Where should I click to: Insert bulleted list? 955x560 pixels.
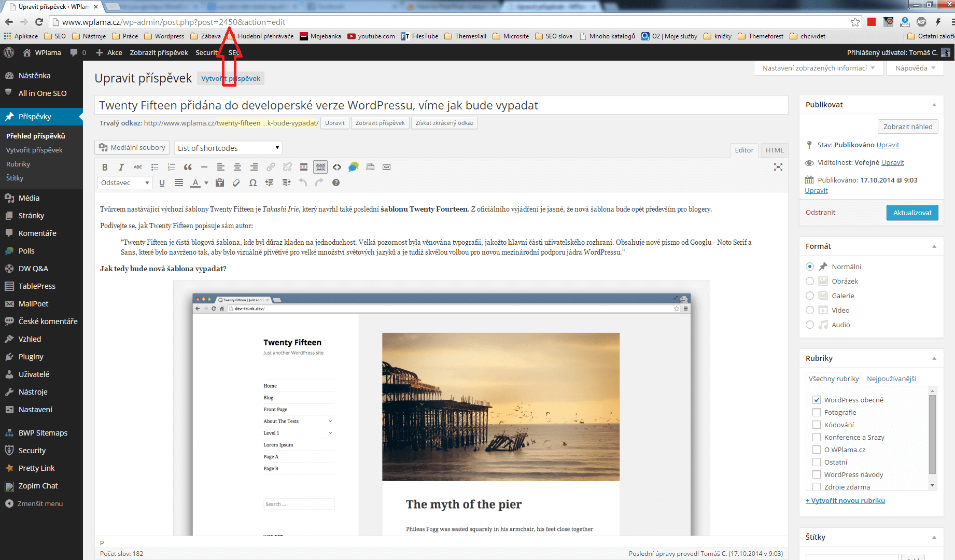click(155, 167)
